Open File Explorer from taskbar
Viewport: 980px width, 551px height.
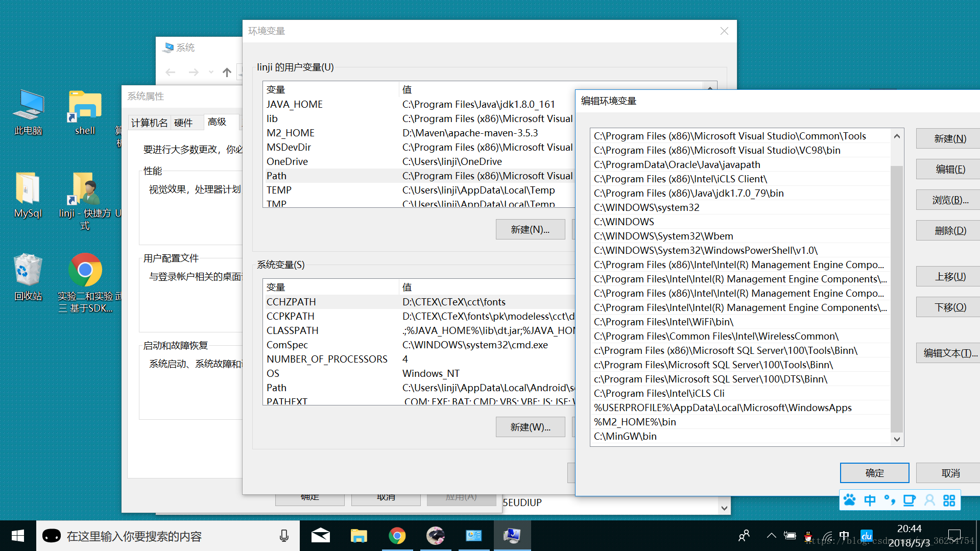pyautogui.click(x=358, y=536)
